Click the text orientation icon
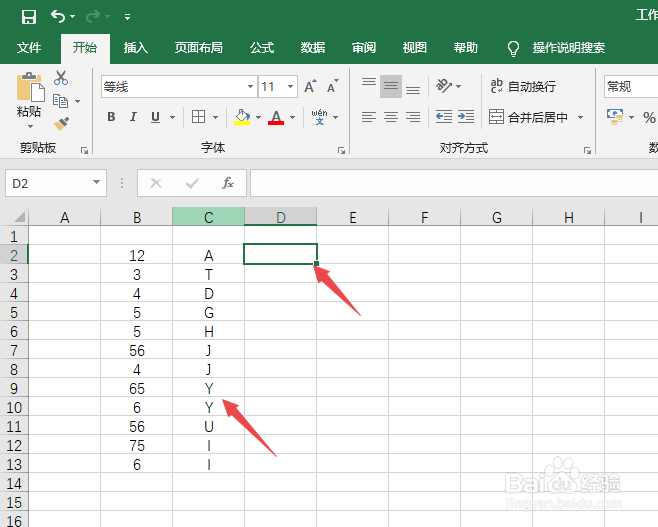658x527 pixels. click(444, 86)
